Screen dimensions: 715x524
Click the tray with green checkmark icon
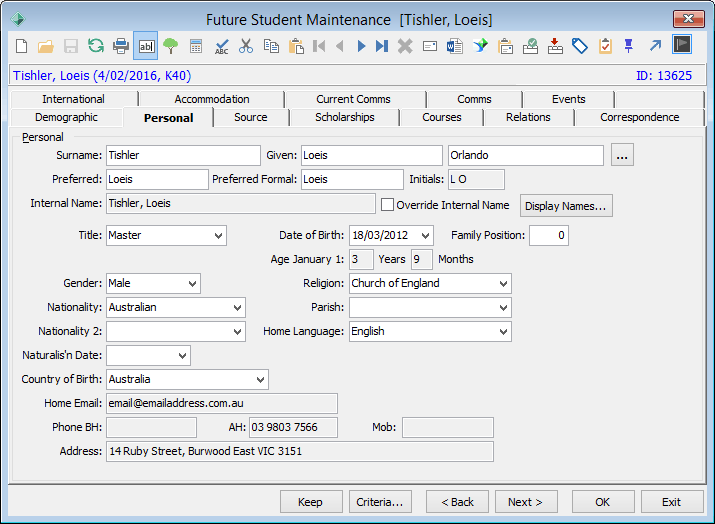click(530, 46)
